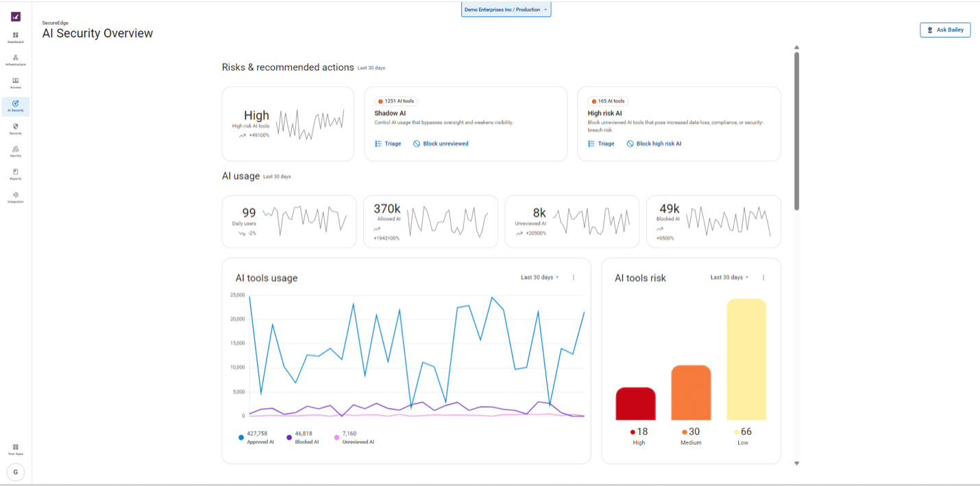This screenshot has height=487, width=980.
Task: Open AI tools usage Last 30 days dropdown
Action: click(540, 277)
